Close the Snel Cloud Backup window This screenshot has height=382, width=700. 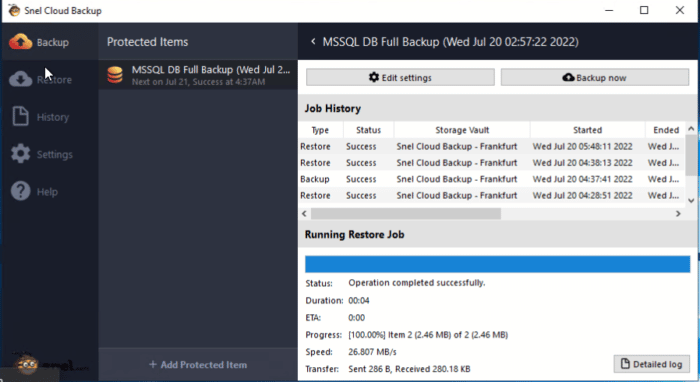coord(679,10)
